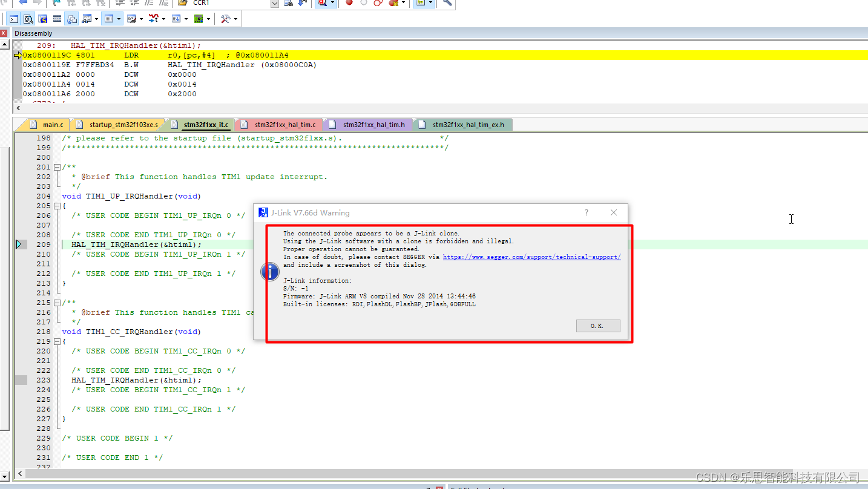
Task: Open the Serial Windows icon
Action: [131, 19]
